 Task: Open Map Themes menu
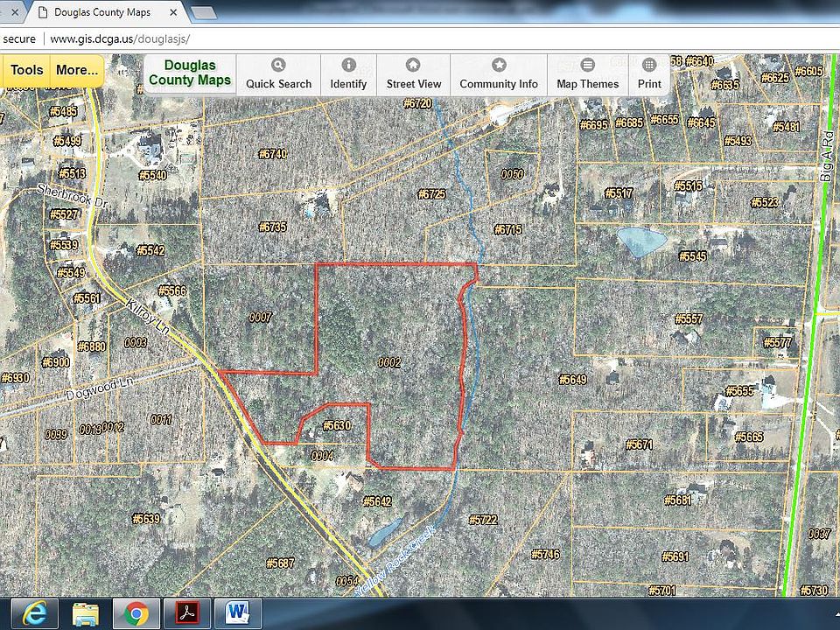pos(588,74)
